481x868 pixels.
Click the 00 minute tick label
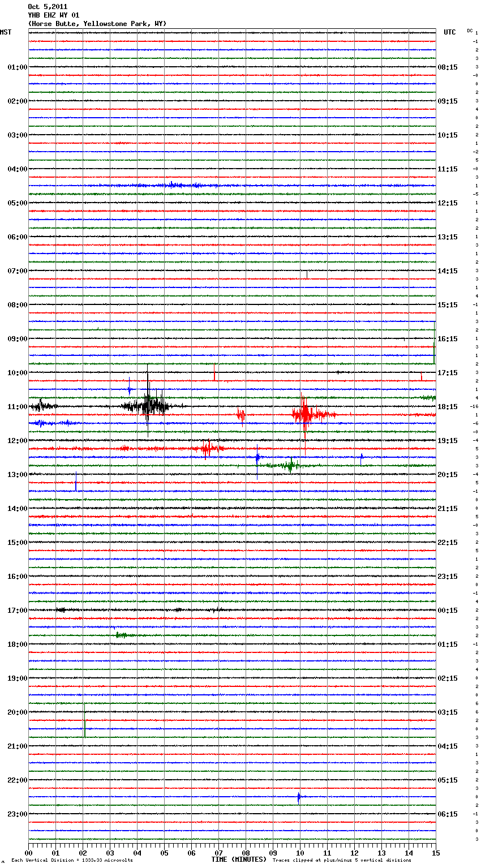[x=28, y=853]
